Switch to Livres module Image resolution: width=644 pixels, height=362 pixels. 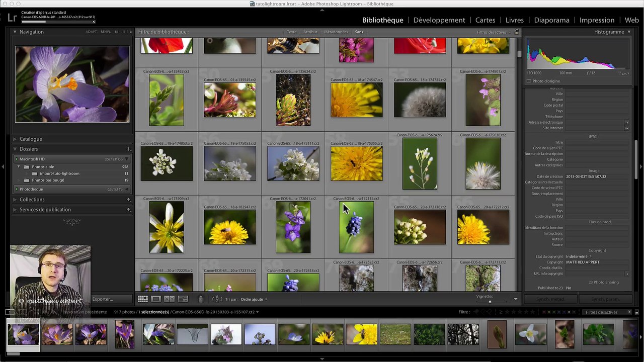(515, 20)
